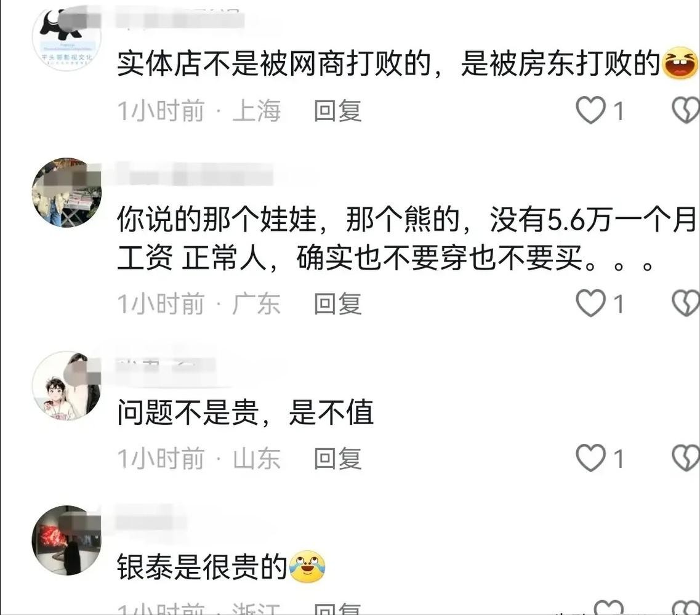Screen dimensions: 700x615
Task: Select comment text 银泰是很贵的
Action: point(202,566)
